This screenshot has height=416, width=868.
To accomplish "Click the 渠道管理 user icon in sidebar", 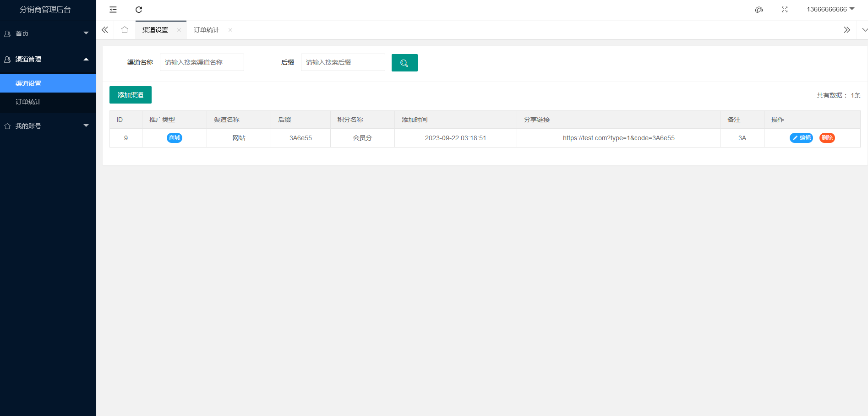I will (x=7, y=60).
